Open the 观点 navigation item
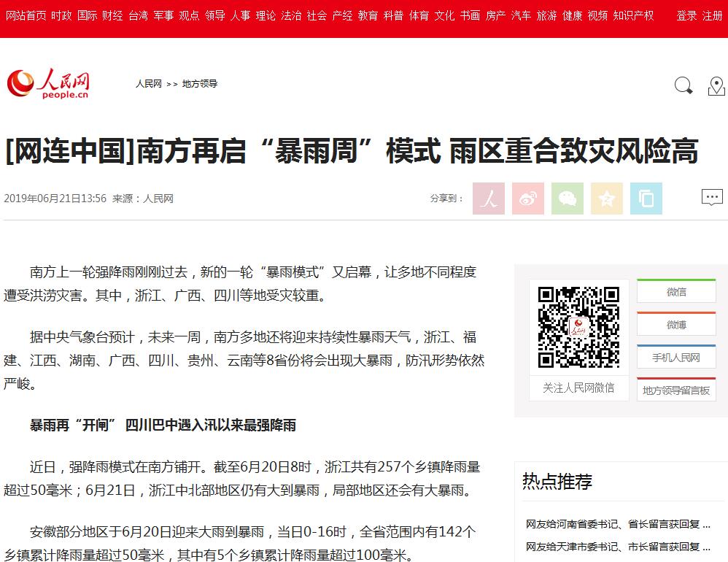This screenshot has height=562, width=728. (189, 16)
